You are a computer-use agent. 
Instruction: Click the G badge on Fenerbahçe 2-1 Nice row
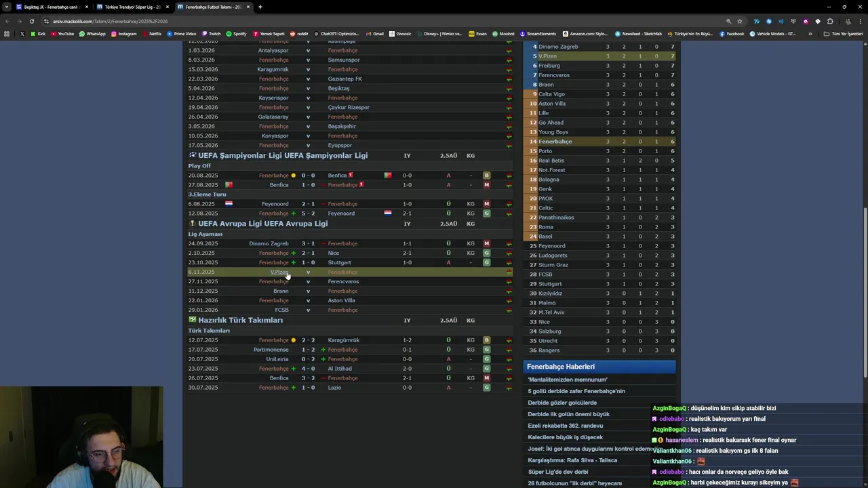pyautogui.click(x=486, y=253)
